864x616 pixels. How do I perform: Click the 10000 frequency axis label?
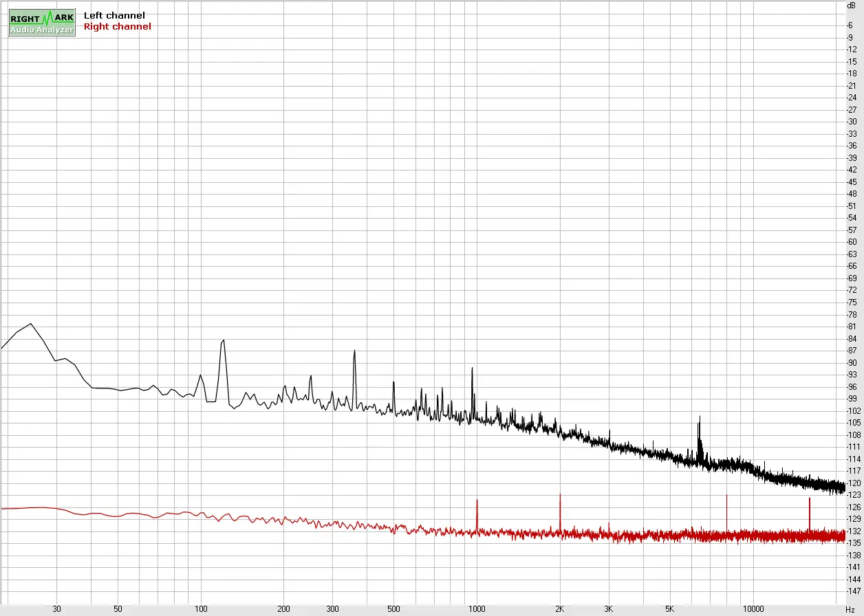click(753, 609)
